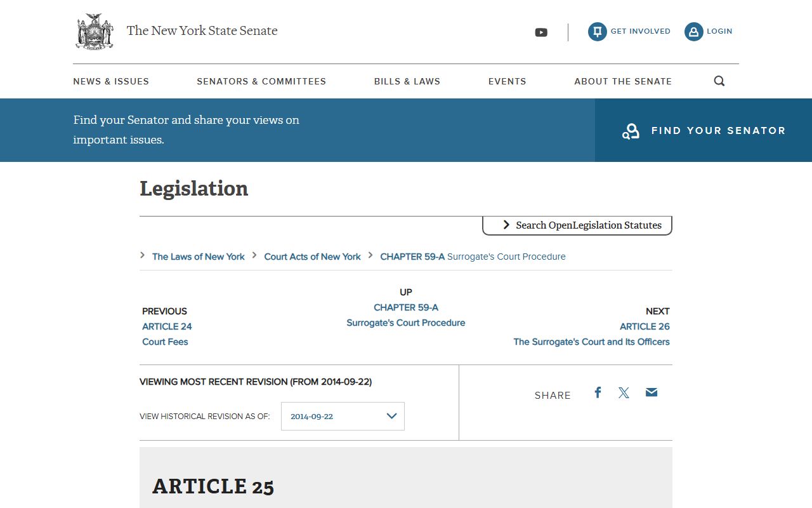This screenshot has width=812, height=508.
Task: Open the Chapter 59-A breadcrumb link
Action: [x=473, y=257]
